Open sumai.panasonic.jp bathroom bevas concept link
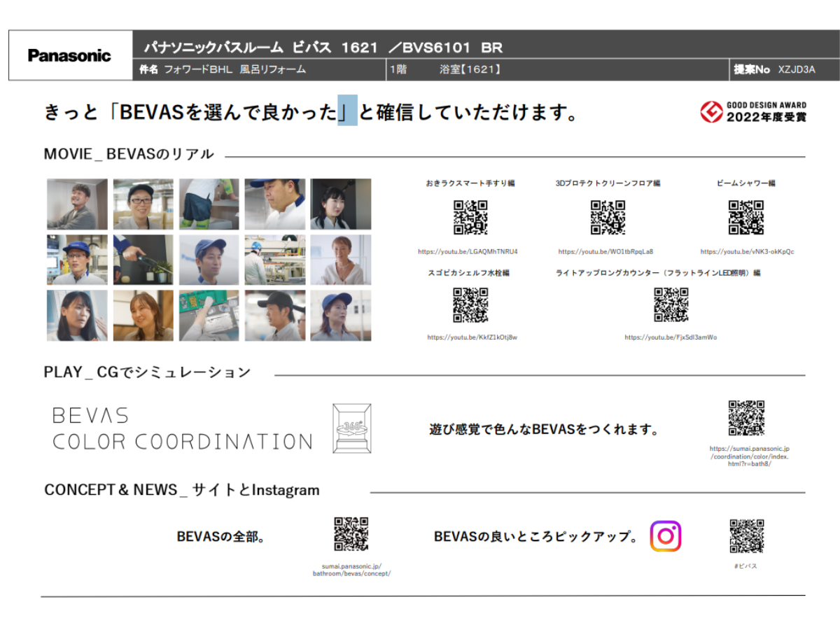 (351, 570)
